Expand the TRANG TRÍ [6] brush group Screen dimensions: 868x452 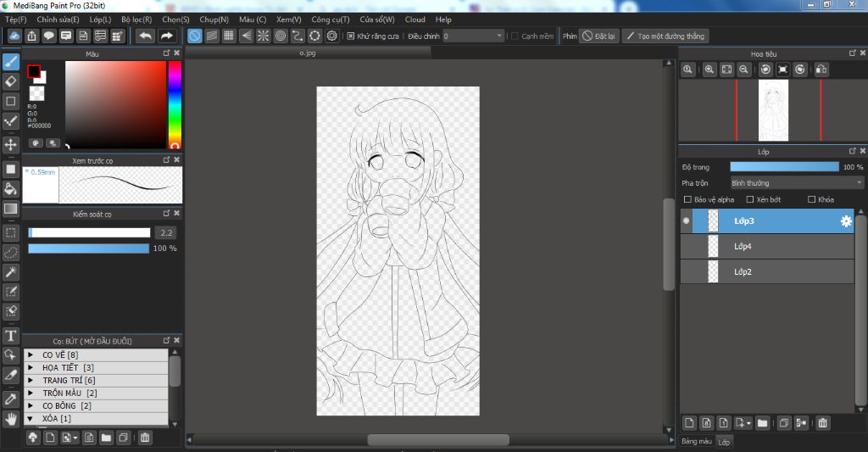tap(31, 381)
